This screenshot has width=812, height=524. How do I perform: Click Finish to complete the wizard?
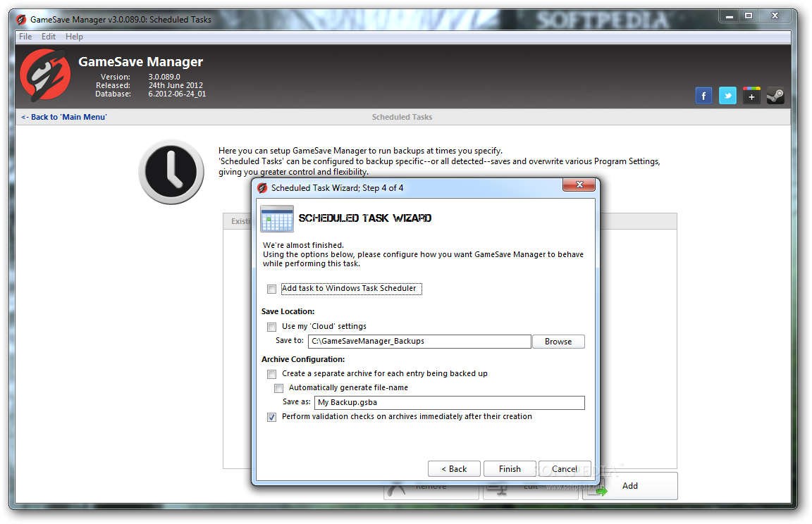(x=510, y=468)
